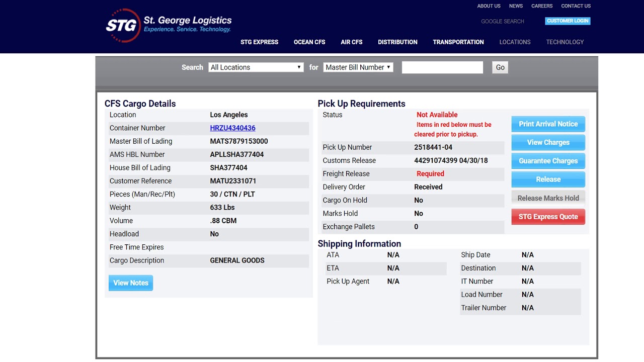Click the Free Time Expires label
The height and width of the screenshot is (362, 644).
pyautogui.click(x=137, y=247)
